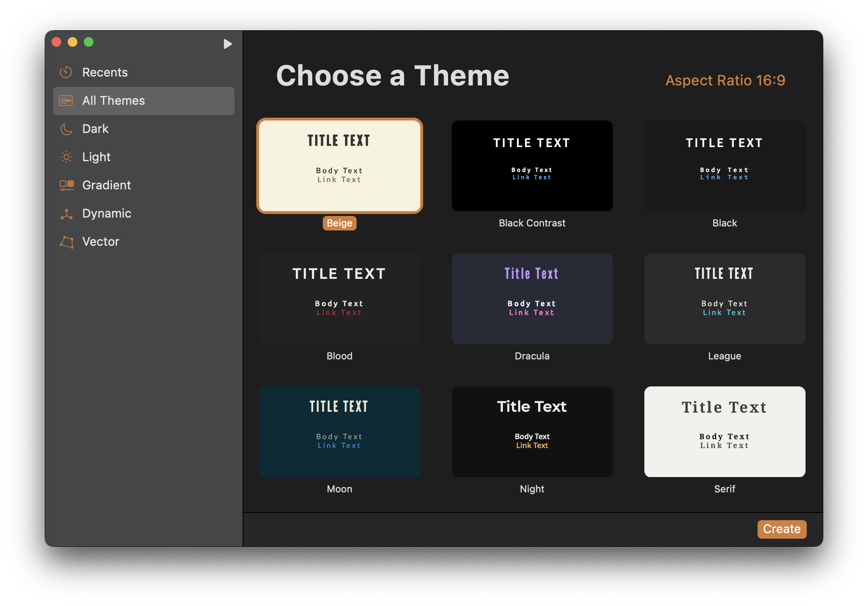
Task: Click the Dynamic category icon
Action: [66, 214]
